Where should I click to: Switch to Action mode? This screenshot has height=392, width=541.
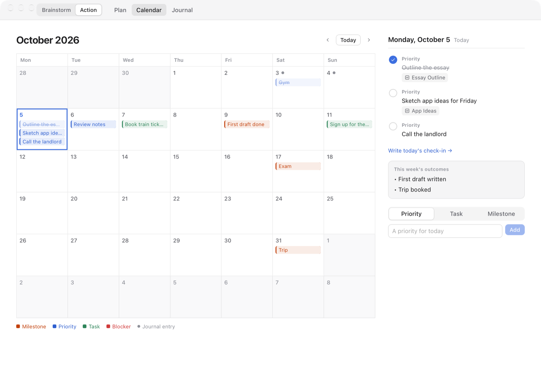coord(88,10)
